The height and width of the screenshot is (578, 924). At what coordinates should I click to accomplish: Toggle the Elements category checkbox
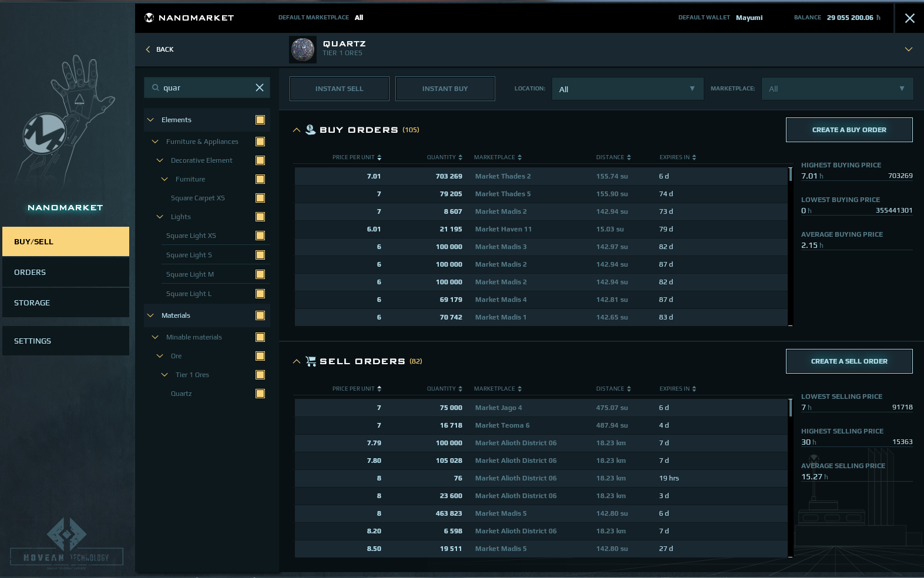[x=260, y=120]
